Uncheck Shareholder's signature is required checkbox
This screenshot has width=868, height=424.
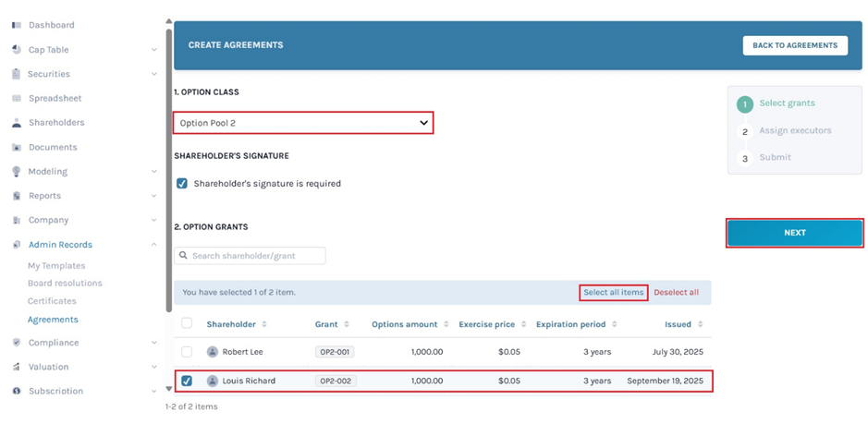[182, 184]
